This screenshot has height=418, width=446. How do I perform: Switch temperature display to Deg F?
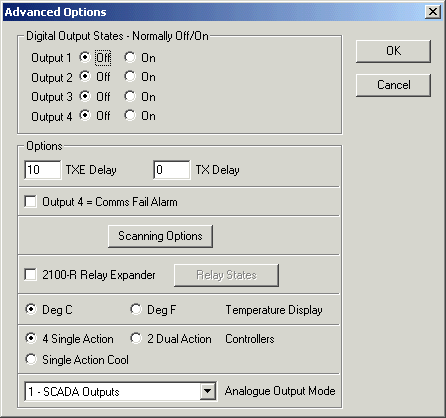click(136, 309)
